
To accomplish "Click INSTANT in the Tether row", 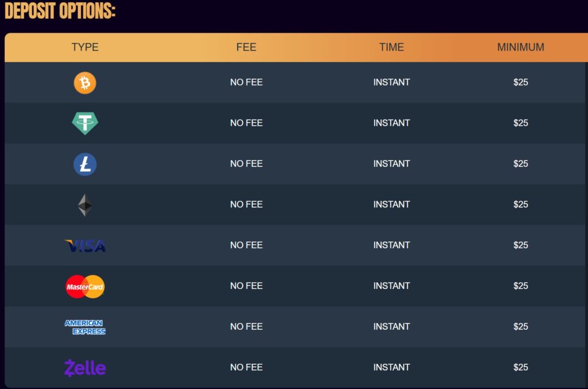I will 392,123.
